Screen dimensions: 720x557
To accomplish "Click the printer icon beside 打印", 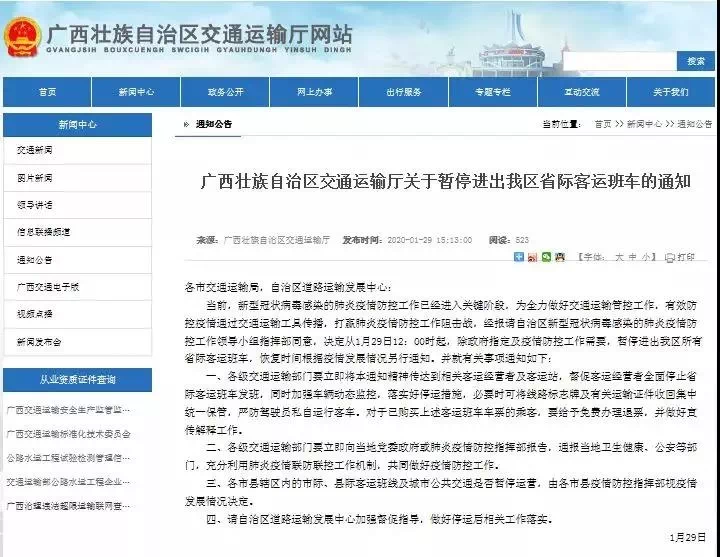I will [669, 258].
